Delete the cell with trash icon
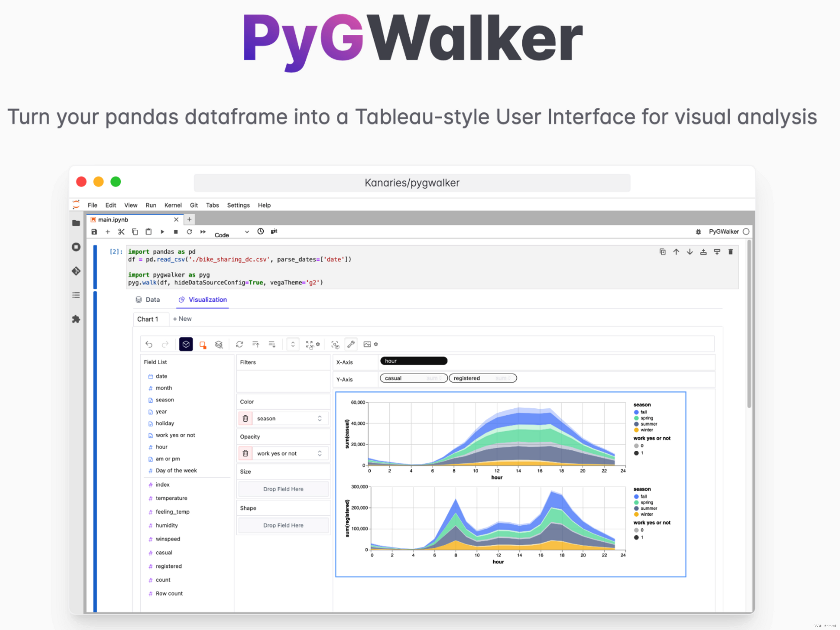 pyautogui.click(x=730, y=252)
